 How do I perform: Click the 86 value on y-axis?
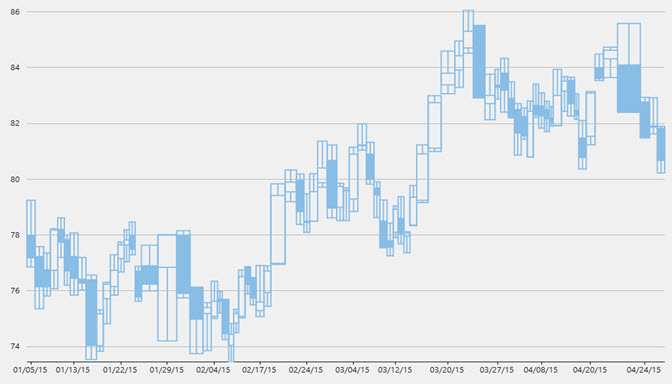[x=15, y=12]
